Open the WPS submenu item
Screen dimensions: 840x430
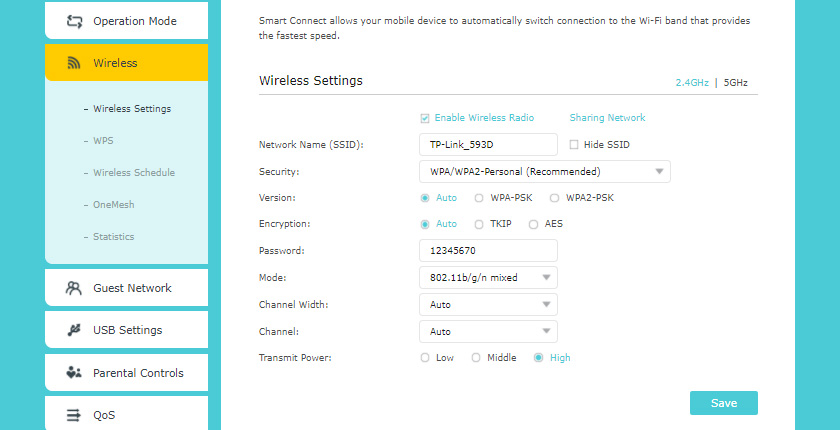point(103,141)
